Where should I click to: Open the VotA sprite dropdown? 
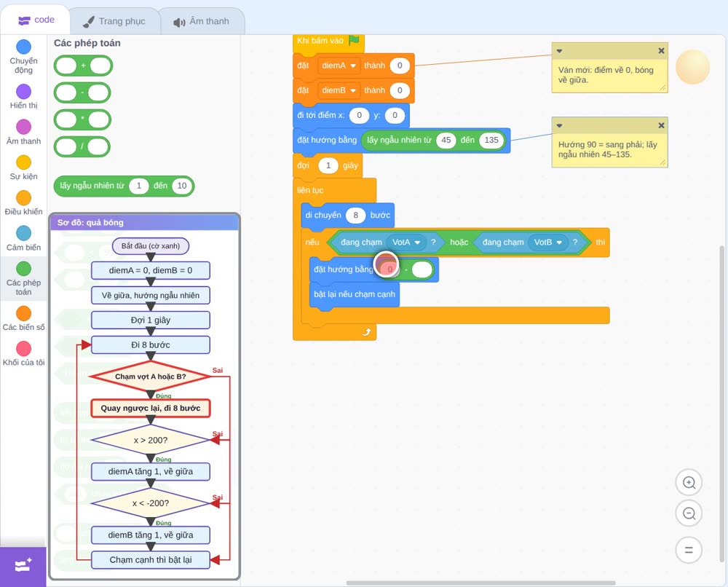[x=405, y=243]
